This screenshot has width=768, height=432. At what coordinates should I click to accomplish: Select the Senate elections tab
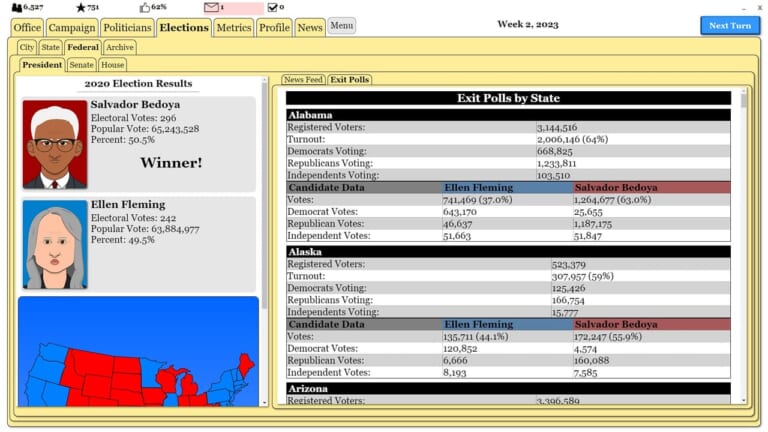[x=81, y=65]
